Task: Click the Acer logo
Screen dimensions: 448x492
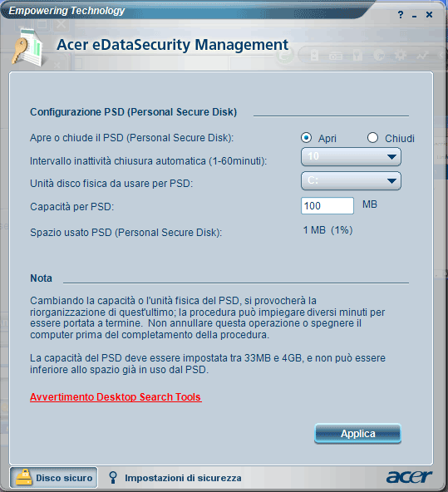Action: tap(409, 477)
